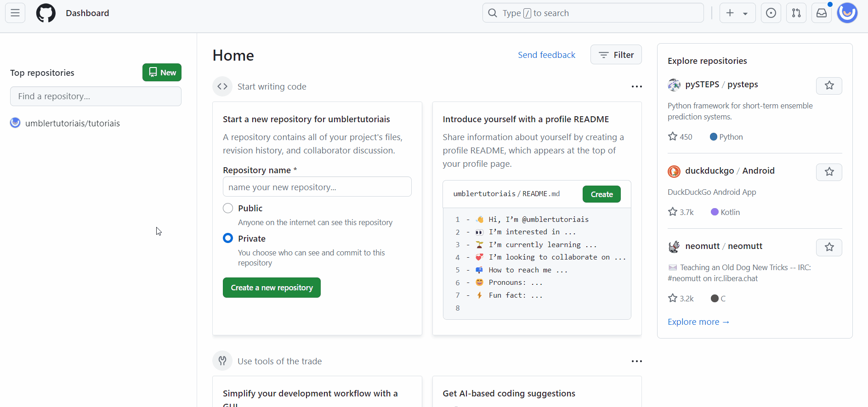
Task: Expand the Create new plus dropdown
Action: coord(737,13)
